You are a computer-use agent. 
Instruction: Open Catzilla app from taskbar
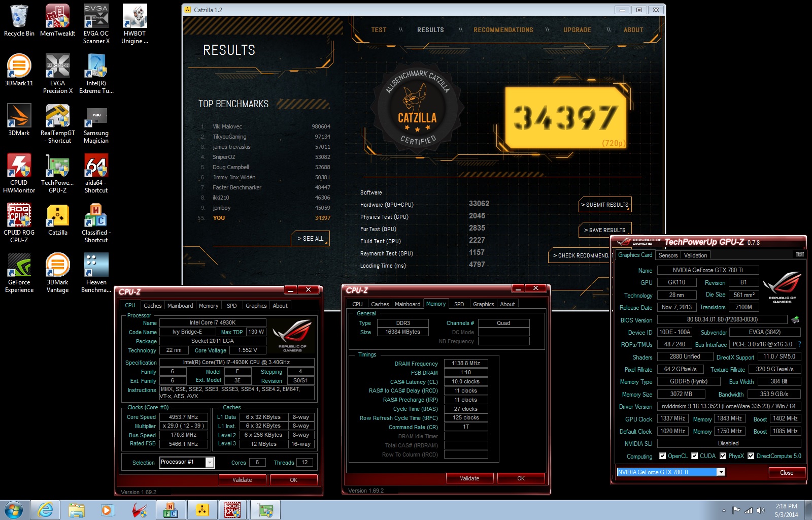click(x=202, y=510)
